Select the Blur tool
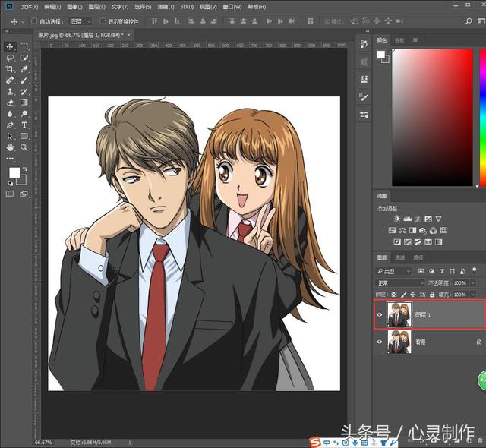The width and height of the screenshot is (486, 448). pos(10,114)
